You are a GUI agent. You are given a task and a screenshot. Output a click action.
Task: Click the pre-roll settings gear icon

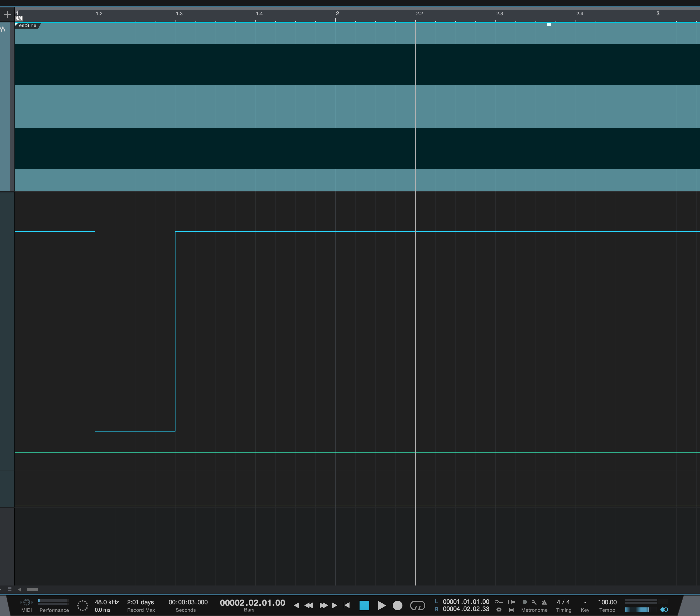[499, 610]
